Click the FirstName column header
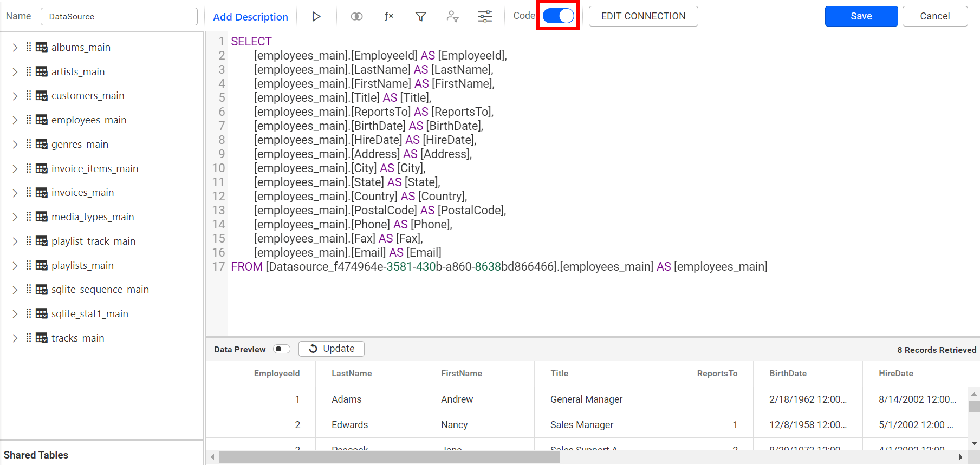980x465 pixels. click(462, 374)
